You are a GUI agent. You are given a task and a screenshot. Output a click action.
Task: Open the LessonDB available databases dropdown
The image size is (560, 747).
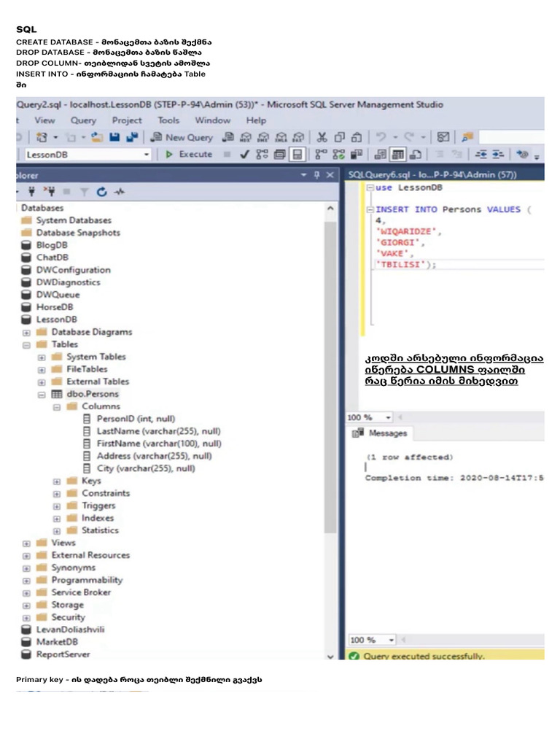[146, 155]
